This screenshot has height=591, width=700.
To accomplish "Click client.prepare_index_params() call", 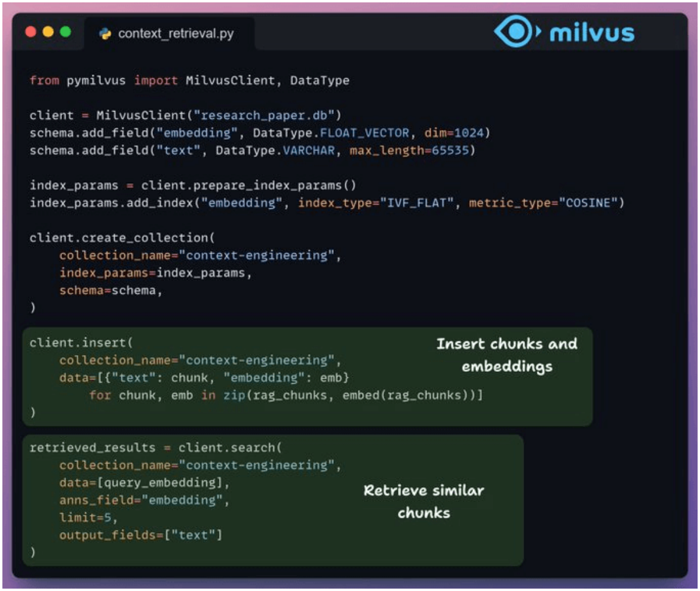I will (x=248, y=185).
